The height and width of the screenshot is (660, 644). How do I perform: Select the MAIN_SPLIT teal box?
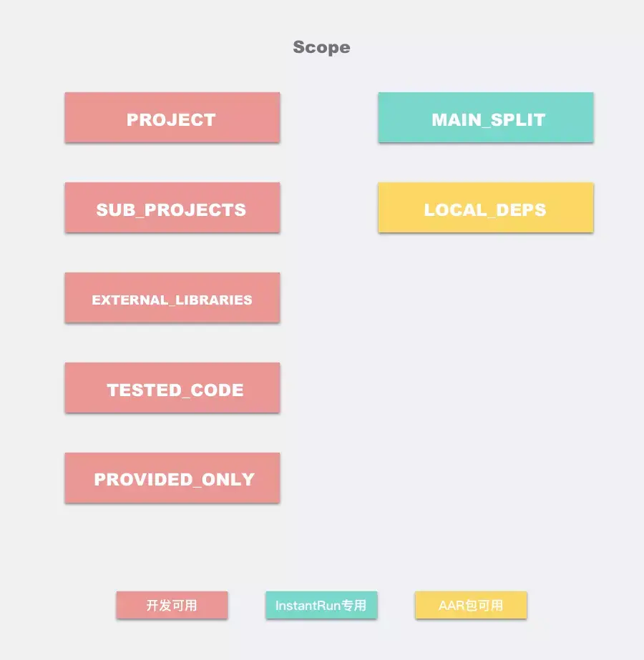pos(486,117)
